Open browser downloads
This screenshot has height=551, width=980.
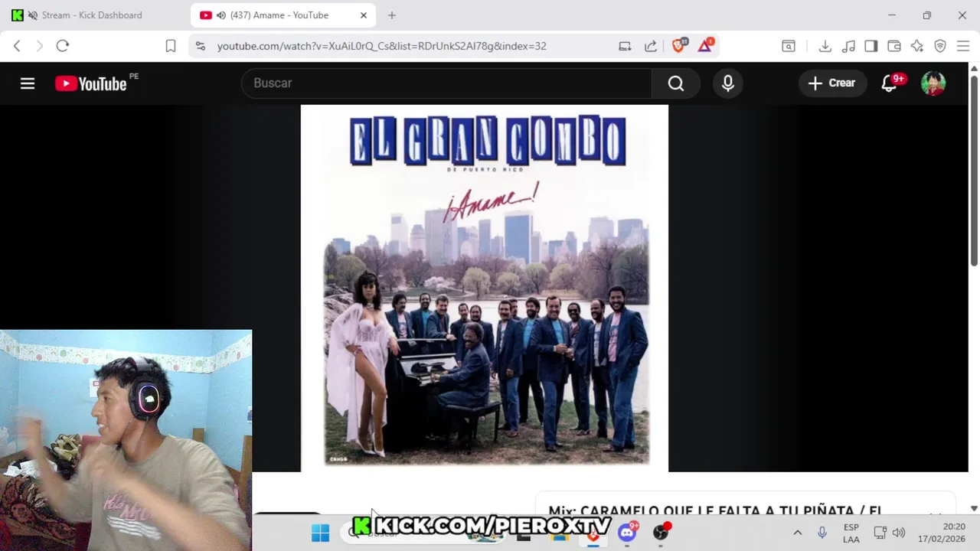(x=825, y=46)
